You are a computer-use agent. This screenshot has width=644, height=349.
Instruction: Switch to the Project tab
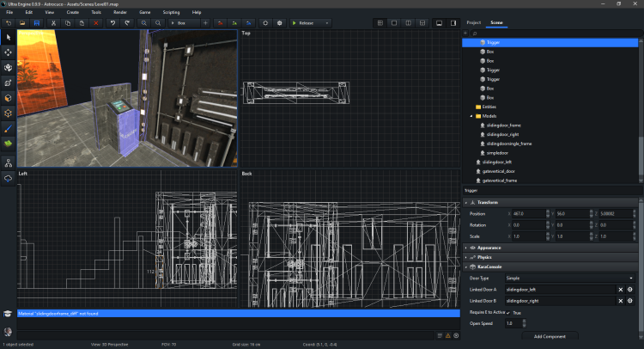pyautogui.click(x=474, y=22)
